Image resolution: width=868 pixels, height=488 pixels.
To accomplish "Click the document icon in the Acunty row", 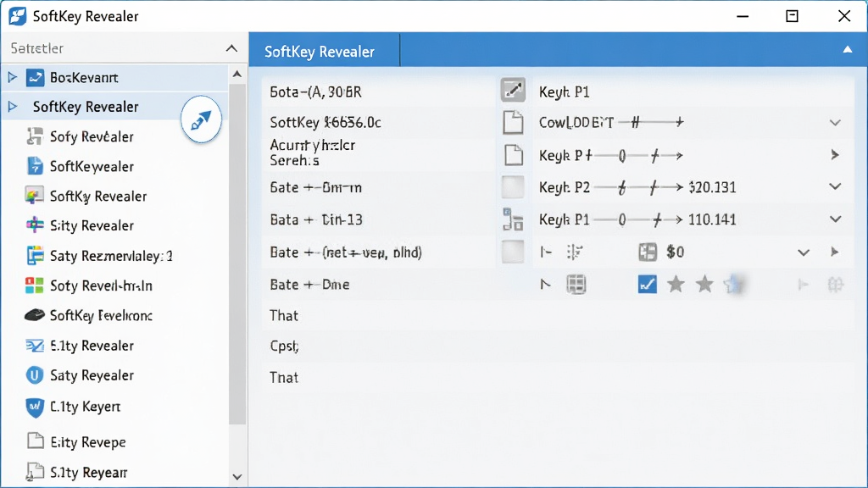I will 513,155.
